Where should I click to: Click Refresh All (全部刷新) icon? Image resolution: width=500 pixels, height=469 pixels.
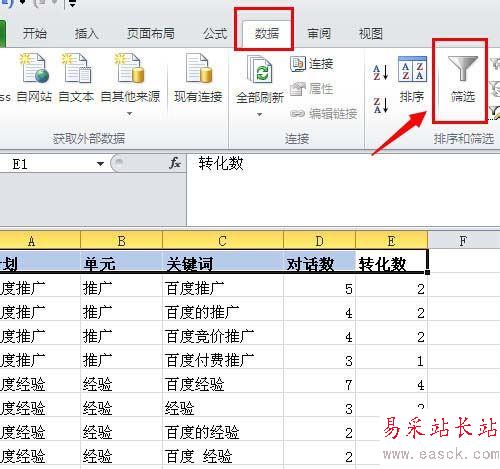click(x=260, y=70)
